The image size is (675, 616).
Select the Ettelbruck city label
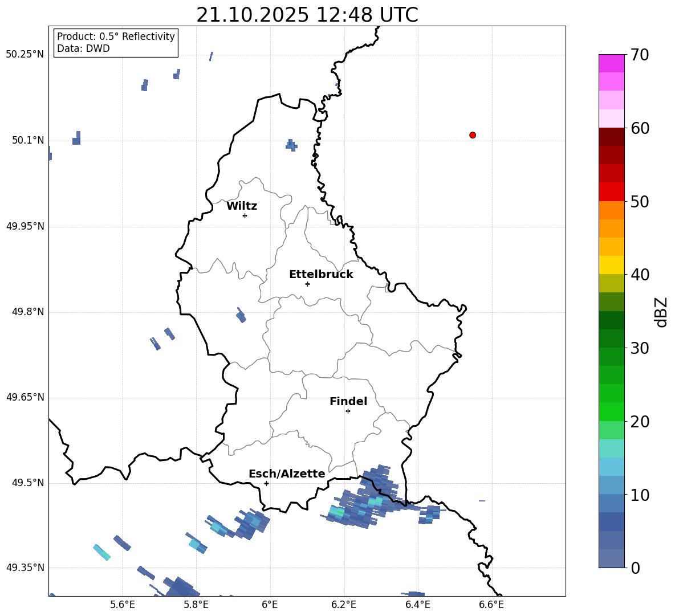[x=321, y=275]
